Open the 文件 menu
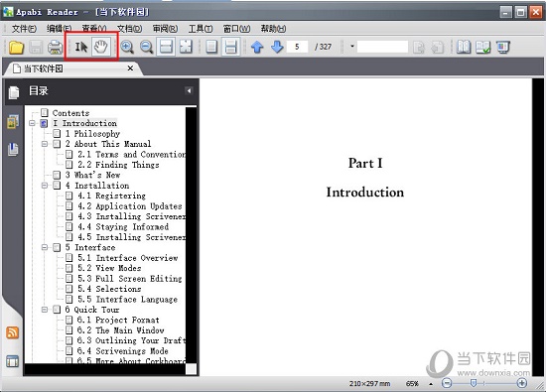546x392 pixels. [24, 29]
